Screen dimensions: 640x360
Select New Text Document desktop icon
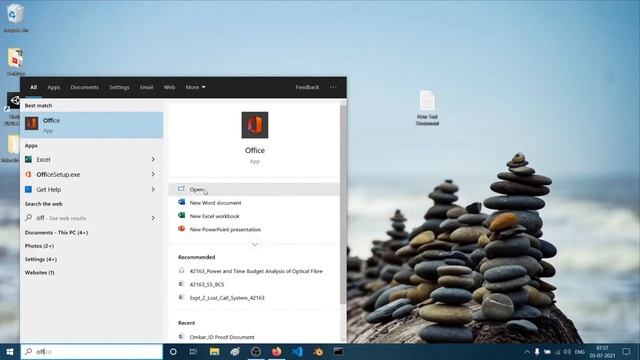click(x=427, y=108)
